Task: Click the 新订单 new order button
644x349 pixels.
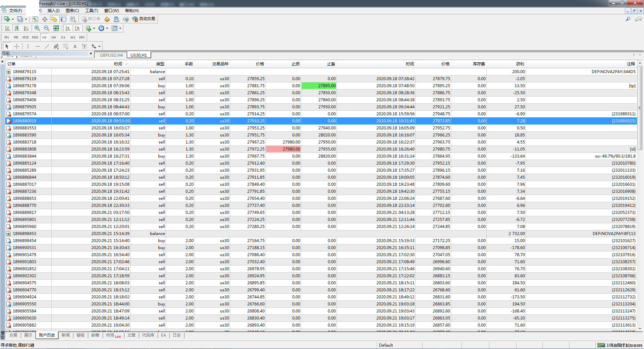Action: (91, 19)
